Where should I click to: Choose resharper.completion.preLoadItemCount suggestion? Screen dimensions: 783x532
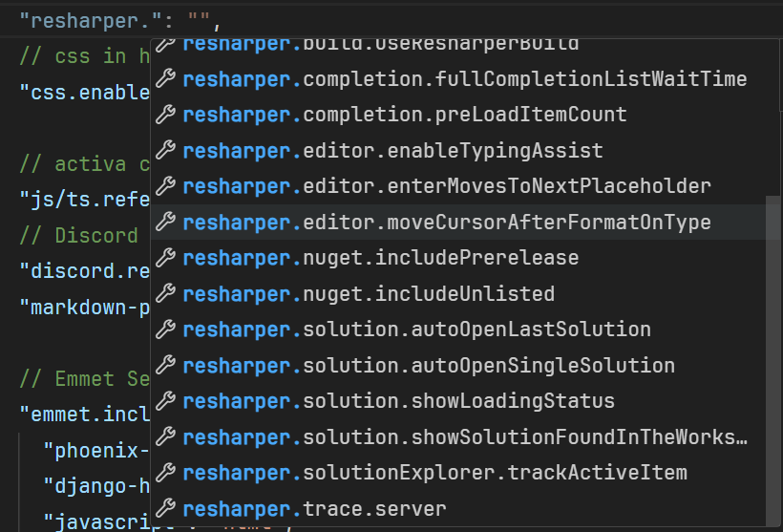[458, 115]
